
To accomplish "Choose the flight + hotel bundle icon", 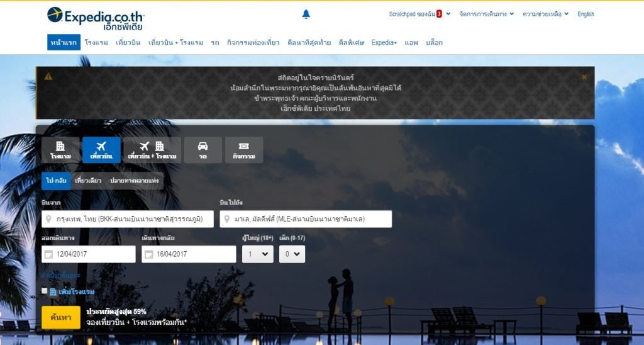I will (152, 150).
